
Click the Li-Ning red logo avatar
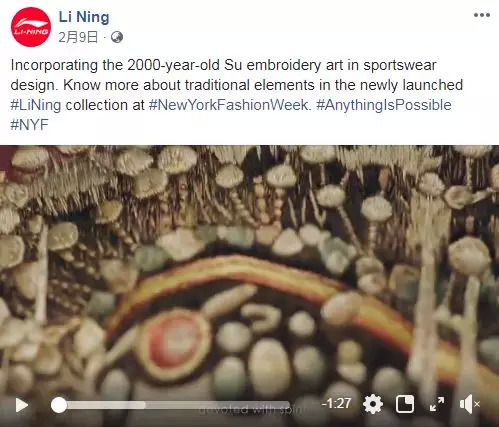pyautogui.click(x=31, y=27)
